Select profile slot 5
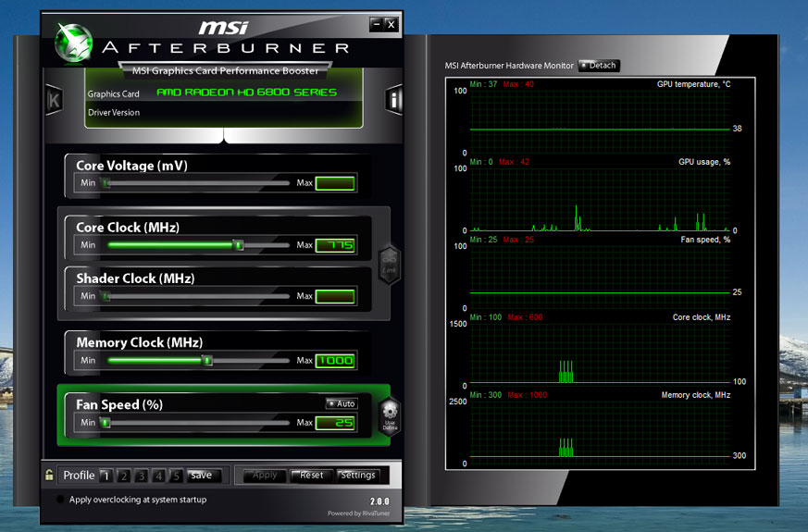The image size is (808, 532). point(176,476)
